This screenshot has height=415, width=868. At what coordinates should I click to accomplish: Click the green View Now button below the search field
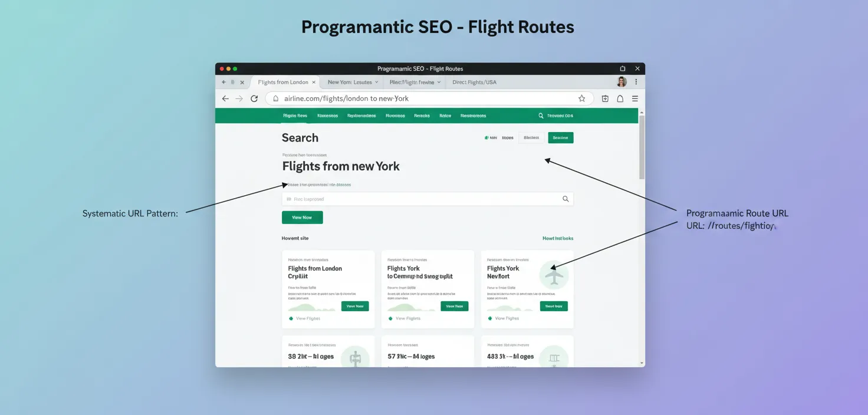click(302, 217)
